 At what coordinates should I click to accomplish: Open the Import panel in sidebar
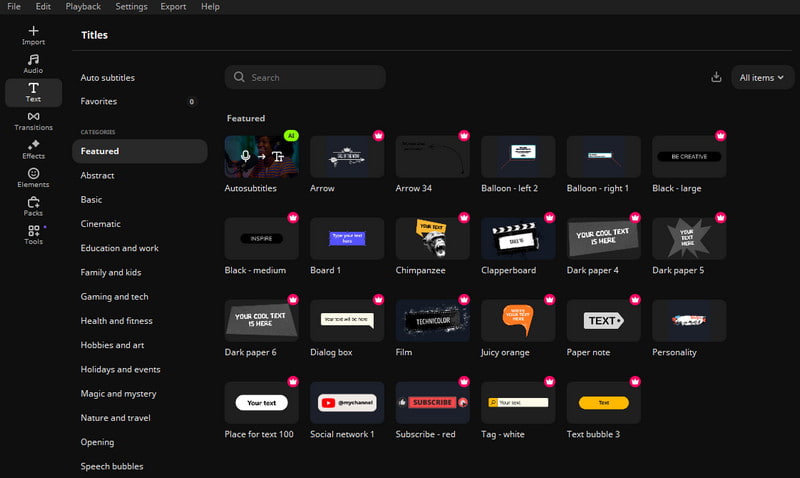pyautogui.click(x=33, y=35)
